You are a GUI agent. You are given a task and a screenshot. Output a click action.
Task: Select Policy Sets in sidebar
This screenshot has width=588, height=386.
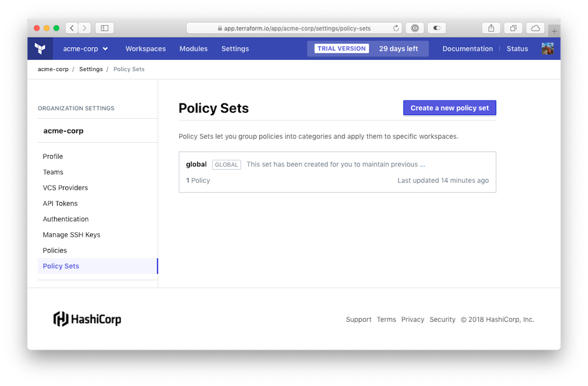(98, 266)
